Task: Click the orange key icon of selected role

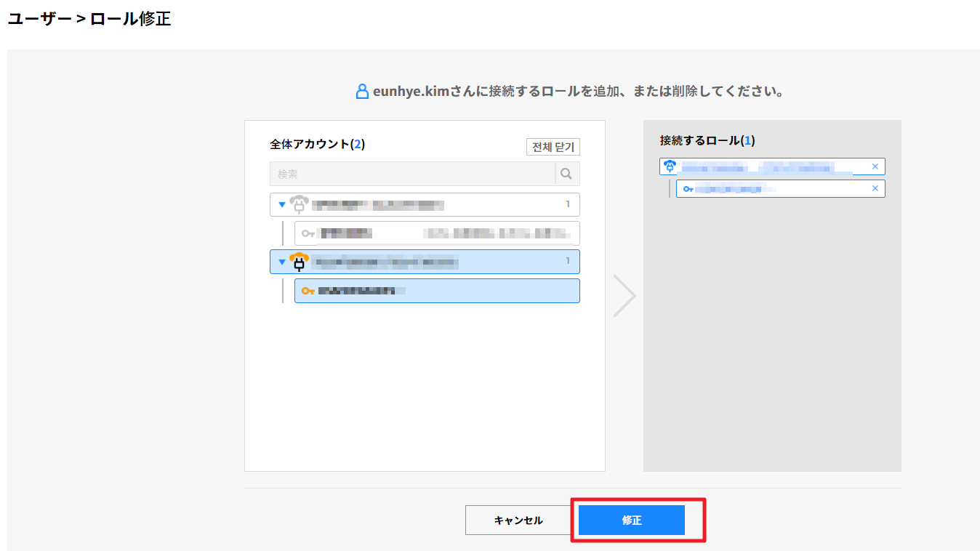Action: tap(308, 291)
